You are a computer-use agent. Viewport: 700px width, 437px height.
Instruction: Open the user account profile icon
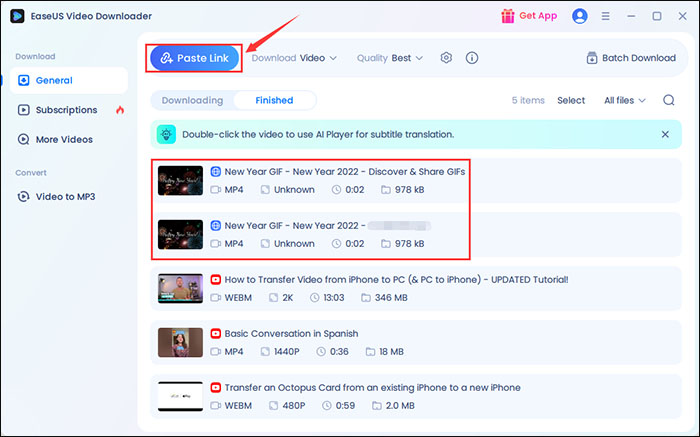pos(579,16)
